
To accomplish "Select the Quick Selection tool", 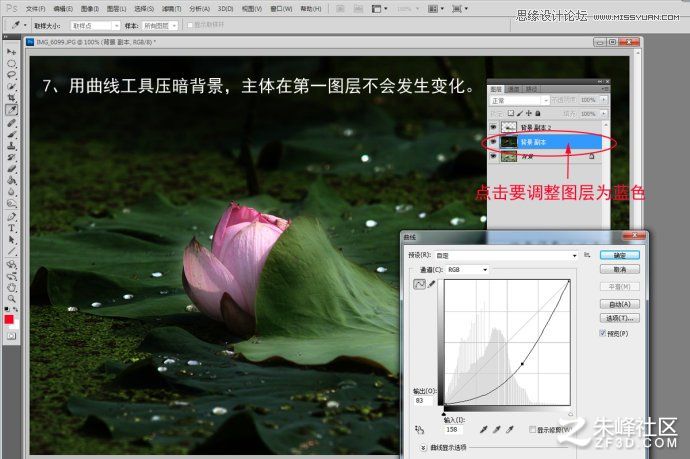I will (11, 86).
